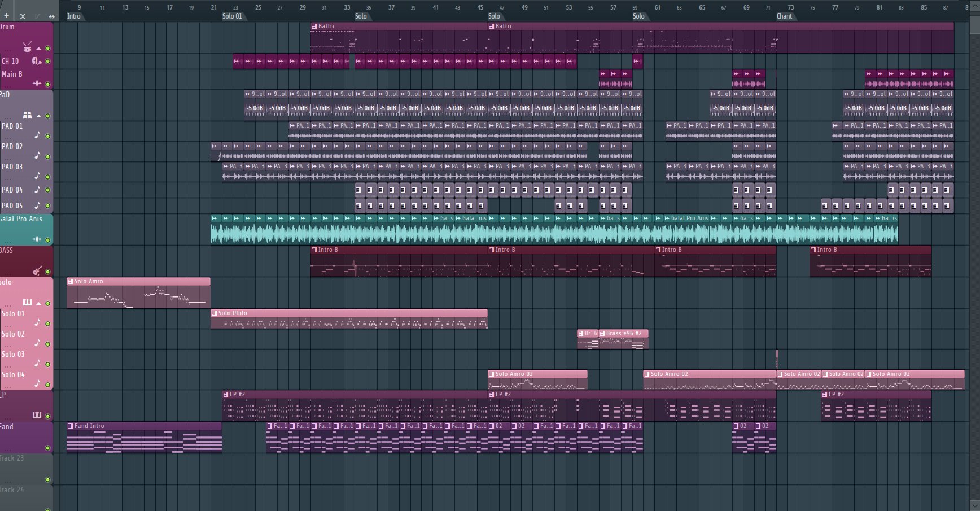This screenshot has width=980, height=511.
Task: Click the instrument icon on the CH 10 track
Action: pos(36,62)
